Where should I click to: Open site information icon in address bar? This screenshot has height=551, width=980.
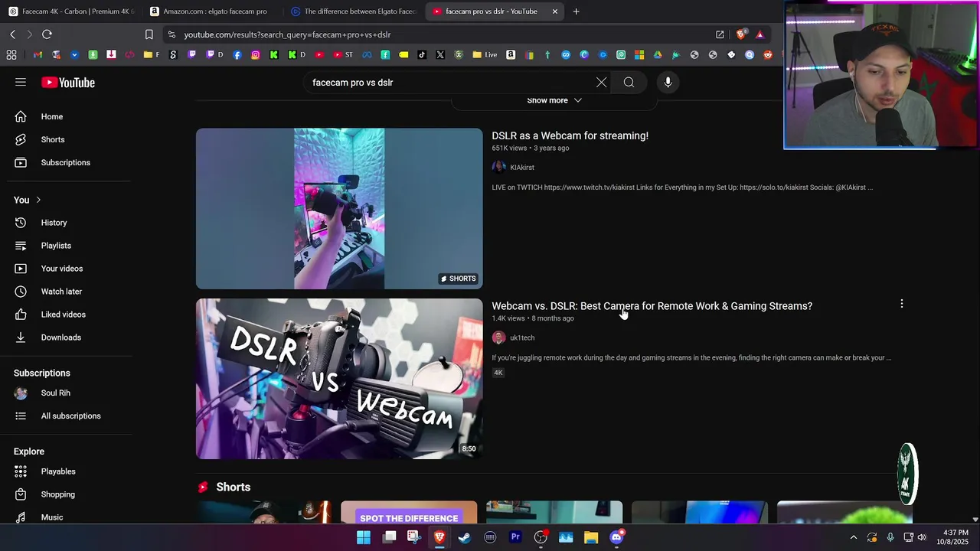click(x=171, y=34)
